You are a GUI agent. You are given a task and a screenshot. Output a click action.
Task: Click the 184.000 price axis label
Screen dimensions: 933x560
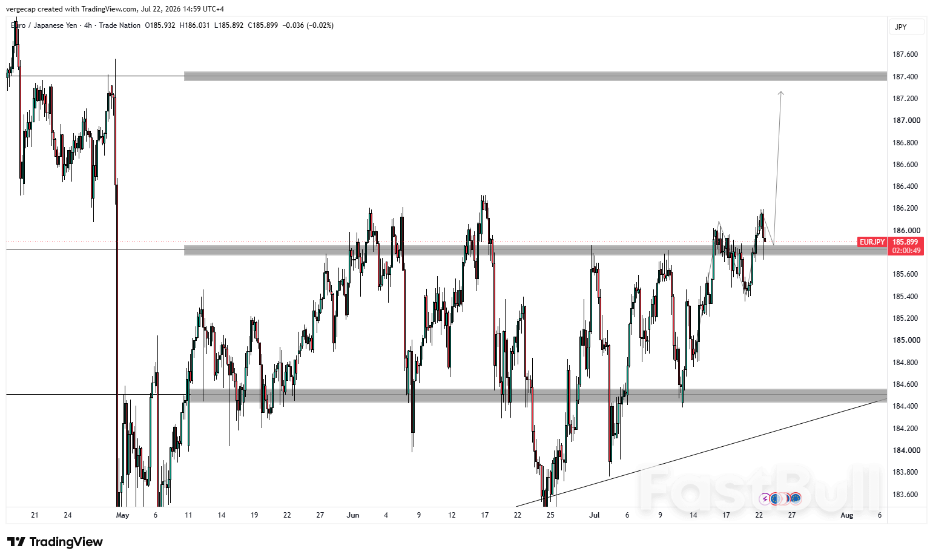pyautogui.click(x=906, y=450)
